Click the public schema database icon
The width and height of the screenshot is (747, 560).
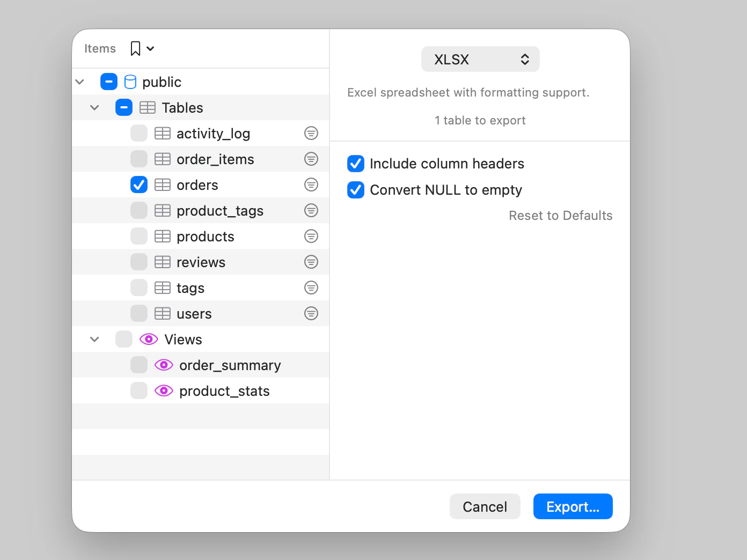coord(130,82)
